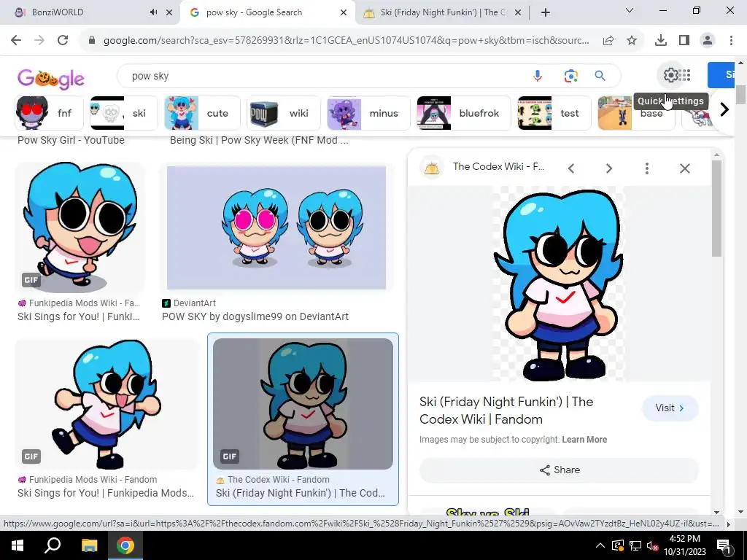Viewport: 747px width, 560px height.
Task: Open a new tab with the plus button
Action: [x=546, y=12]
